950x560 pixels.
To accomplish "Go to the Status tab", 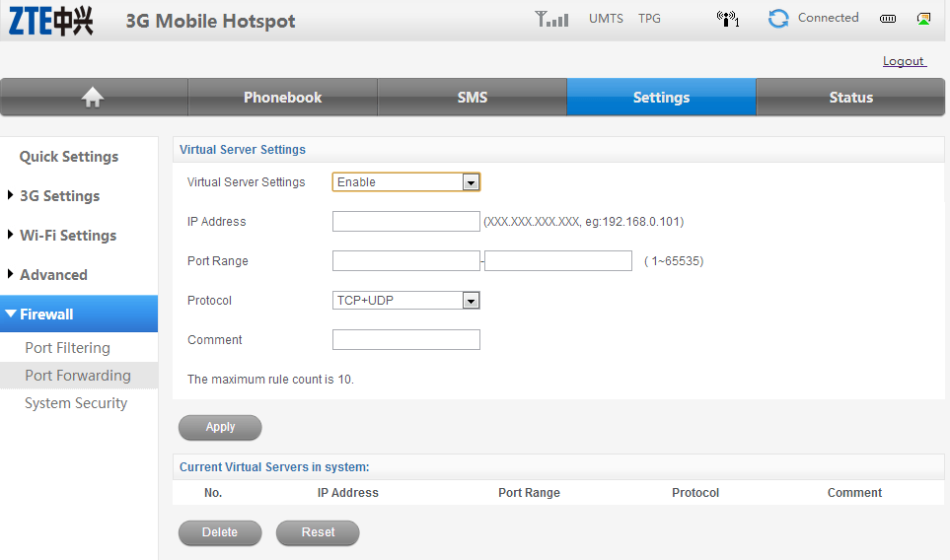I will [x=850, y=98].
